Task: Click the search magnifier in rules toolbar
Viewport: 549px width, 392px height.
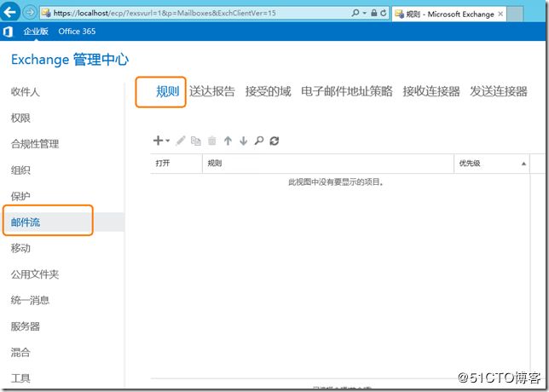Action: tap(259, 141)
